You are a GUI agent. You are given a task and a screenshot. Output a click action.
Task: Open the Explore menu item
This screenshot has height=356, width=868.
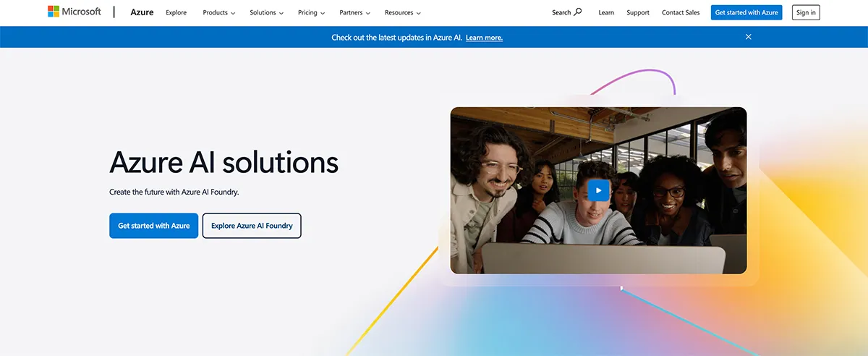pos(176,12)
